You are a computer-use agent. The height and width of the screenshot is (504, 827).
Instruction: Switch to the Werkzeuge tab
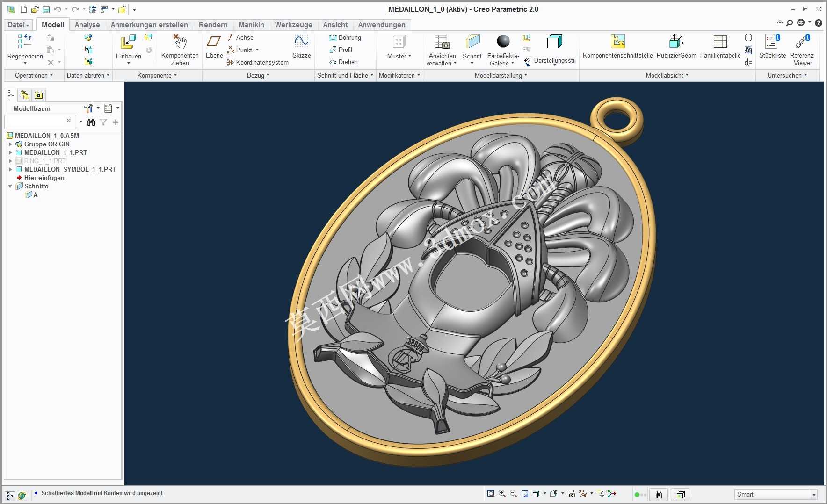293,25
